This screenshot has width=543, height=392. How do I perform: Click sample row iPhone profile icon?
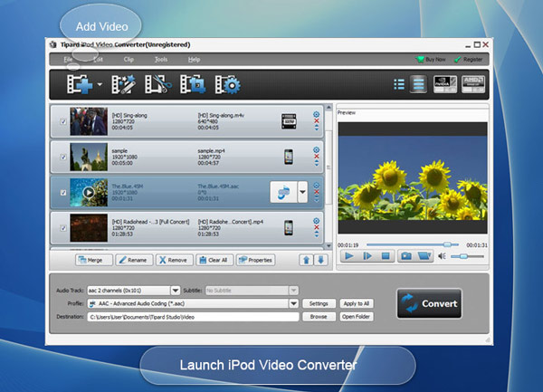pyautogui.click(x=289, y=157)
